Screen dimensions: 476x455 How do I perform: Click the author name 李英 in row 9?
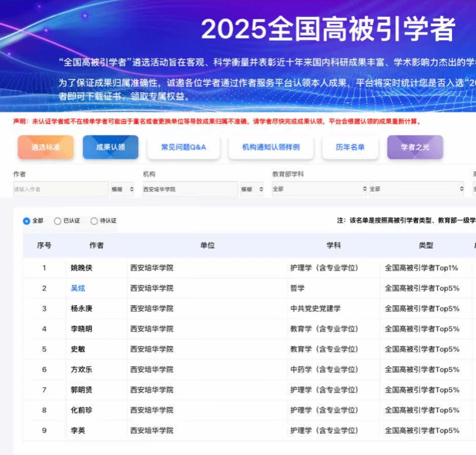[x=78, y=431]
